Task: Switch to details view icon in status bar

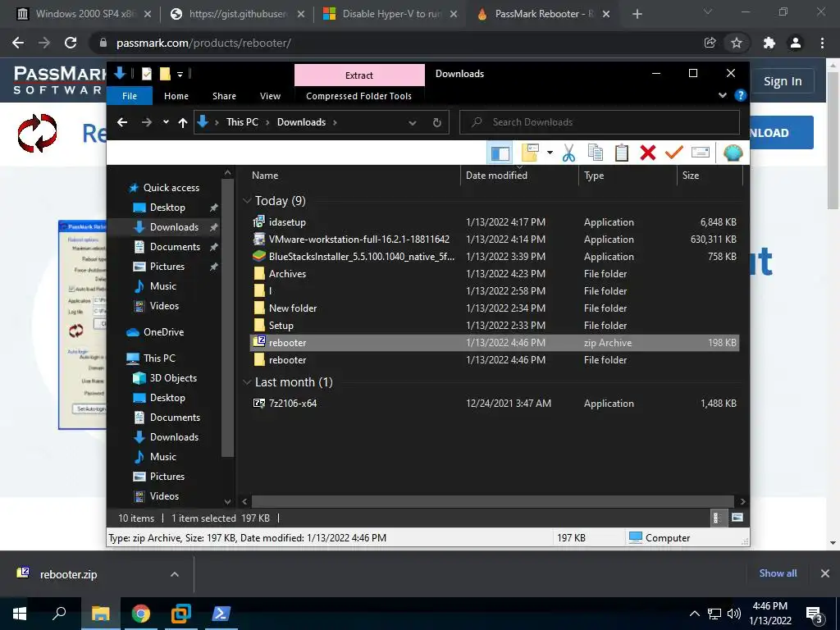Action: coord(717,518)
